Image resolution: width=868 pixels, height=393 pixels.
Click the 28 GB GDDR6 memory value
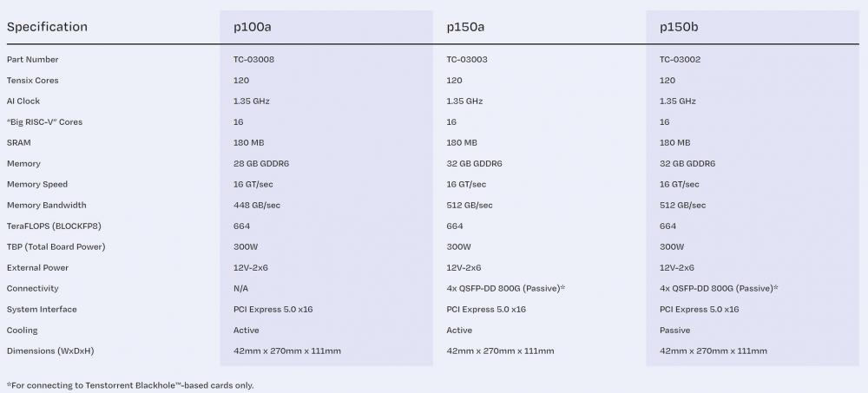261,164
